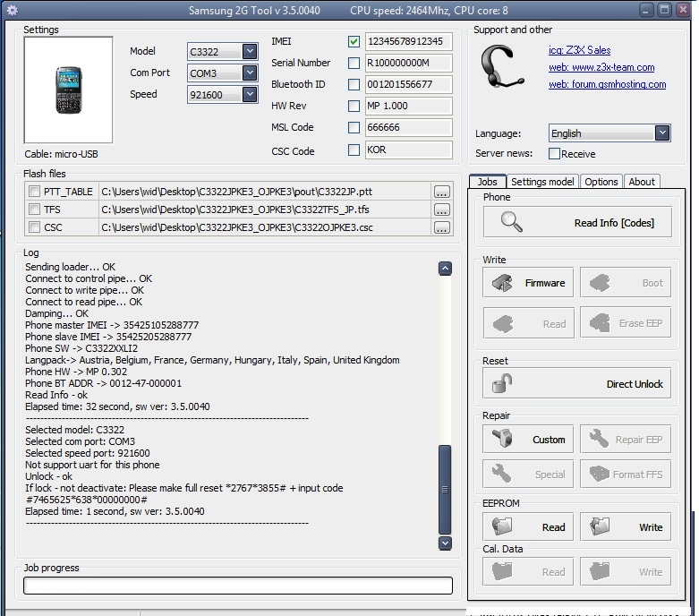699x616 pixels.
Task: Click the CSC Code field KOR
Action: pyautogui.click(x=408, y=150)
